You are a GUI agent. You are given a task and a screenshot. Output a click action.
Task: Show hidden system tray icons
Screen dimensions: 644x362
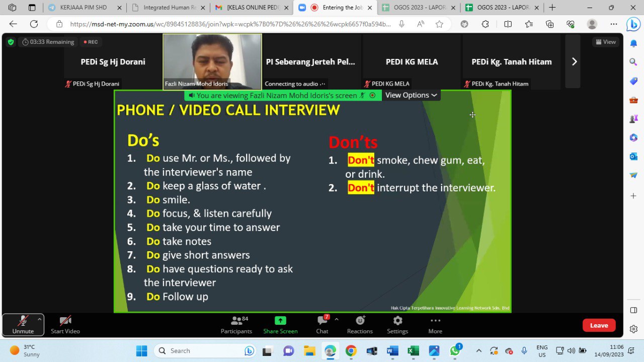point(478,351)
